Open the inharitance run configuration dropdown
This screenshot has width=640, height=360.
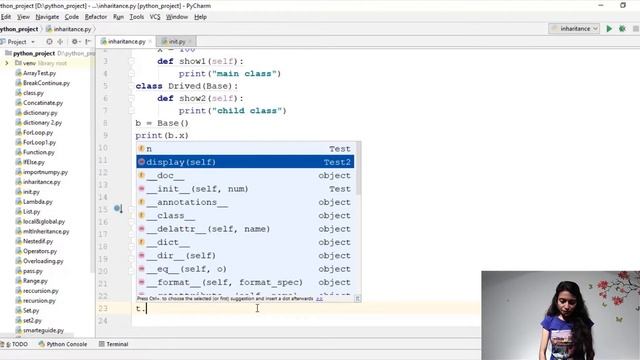tap(574, 29)
